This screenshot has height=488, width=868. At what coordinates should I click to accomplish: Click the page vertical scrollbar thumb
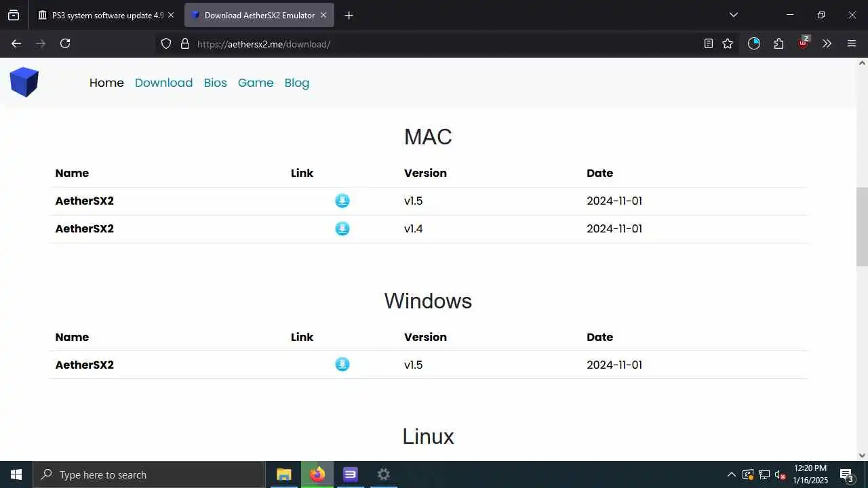point(862,226)
